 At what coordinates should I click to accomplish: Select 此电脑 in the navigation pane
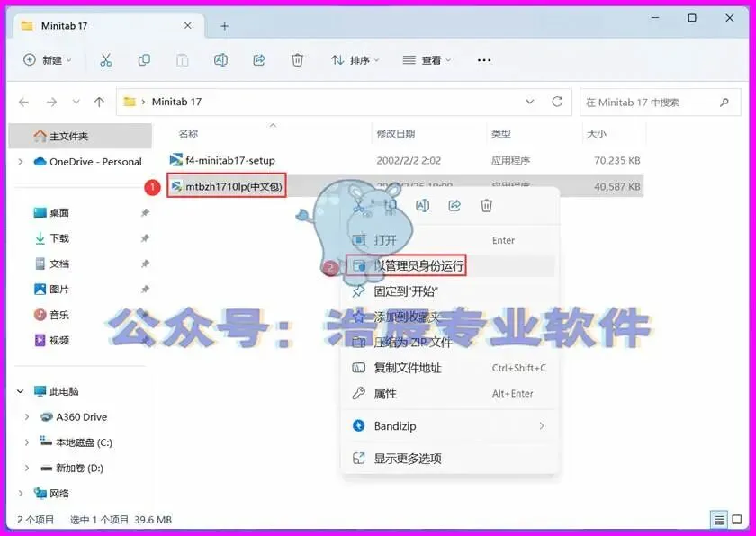(x=57, y=391)
